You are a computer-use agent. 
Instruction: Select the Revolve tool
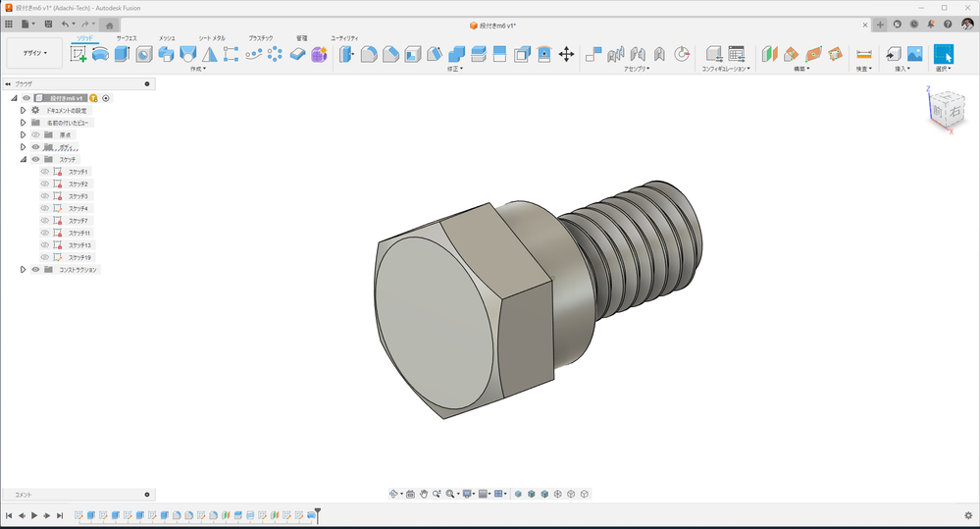100,54
